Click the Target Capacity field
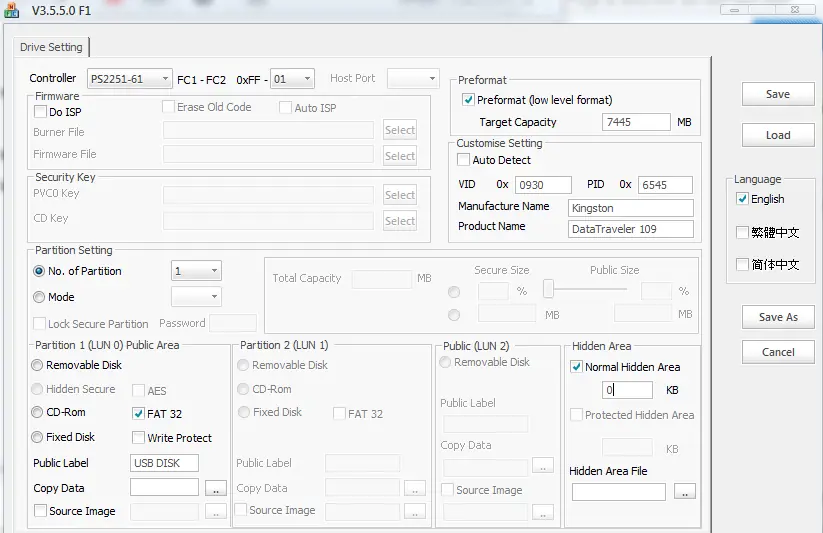This screenshot has width=823, height=533. pyautogui.click(x=636, y=122)
